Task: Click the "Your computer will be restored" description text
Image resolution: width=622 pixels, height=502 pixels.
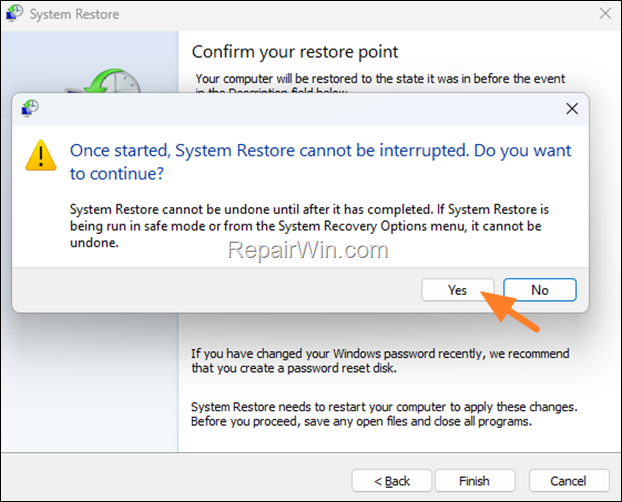Action: click(380, 83)
